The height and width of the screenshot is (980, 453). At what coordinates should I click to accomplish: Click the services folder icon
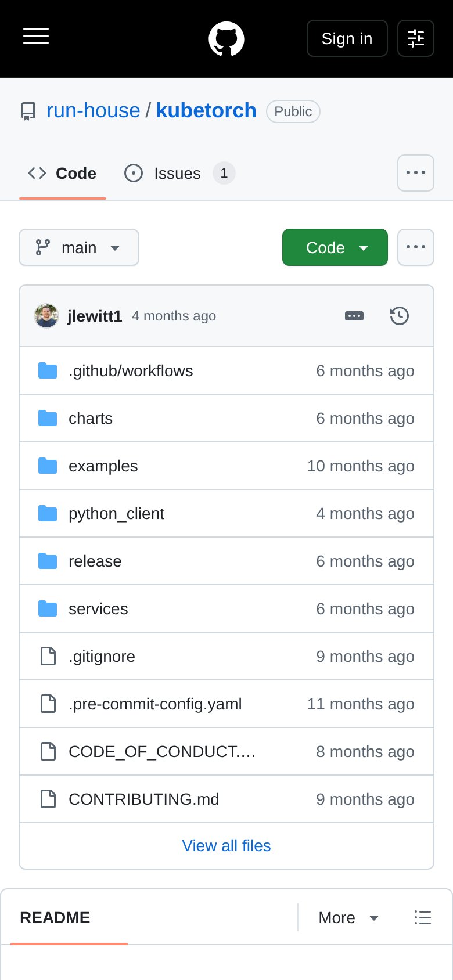coord(48,608)
